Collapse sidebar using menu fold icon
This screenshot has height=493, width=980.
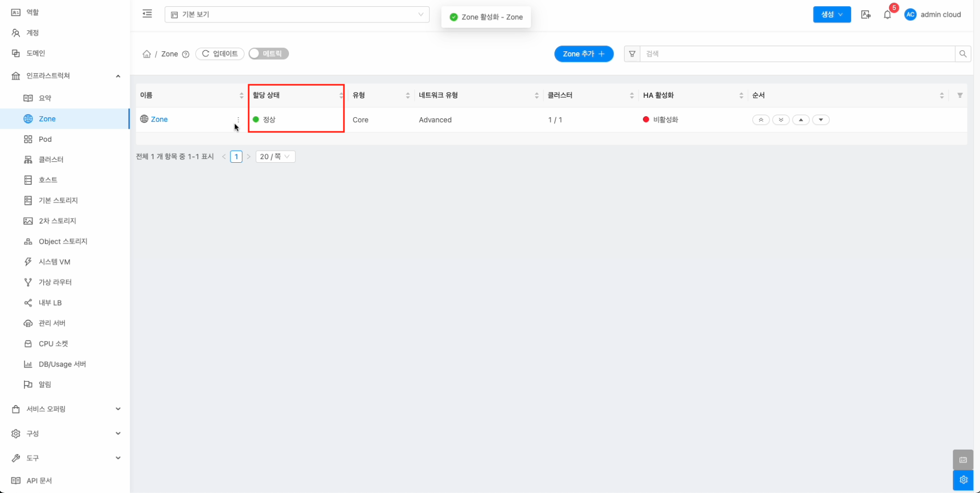click(x=147, y=14)
